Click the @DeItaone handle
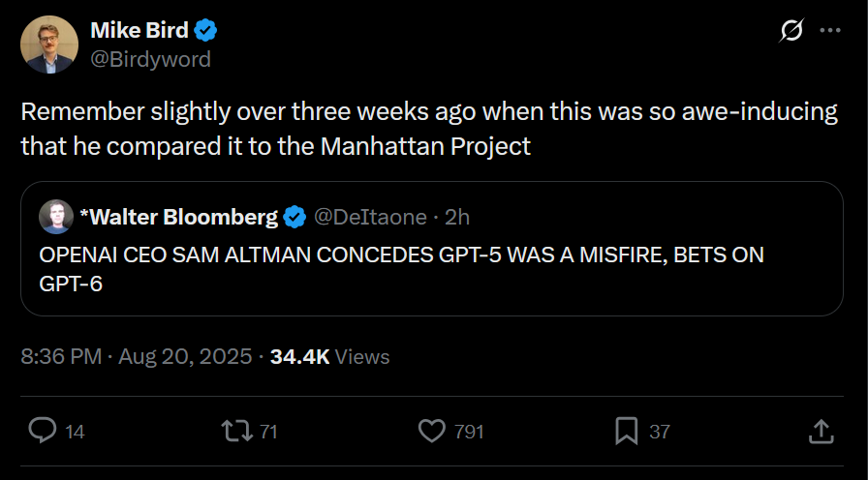This screenshot has height=480, width=868. (x=370, y=217)
